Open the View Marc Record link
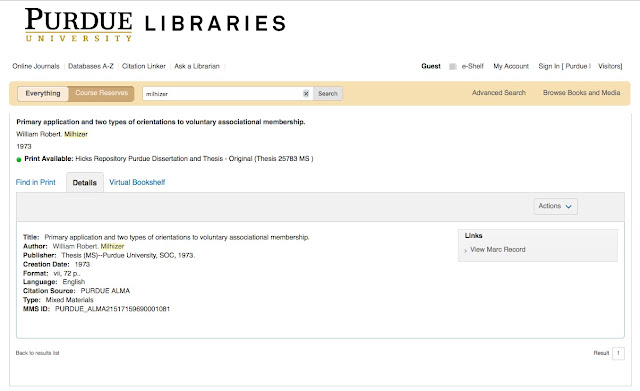This screenshot has width=640, height=391. (x=498, y=249)
